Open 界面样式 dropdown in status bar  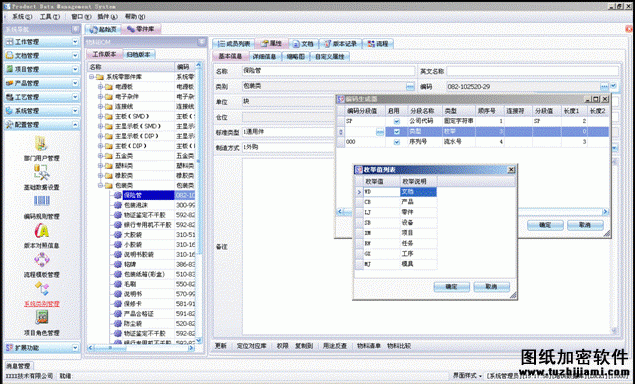click(467, 376)
